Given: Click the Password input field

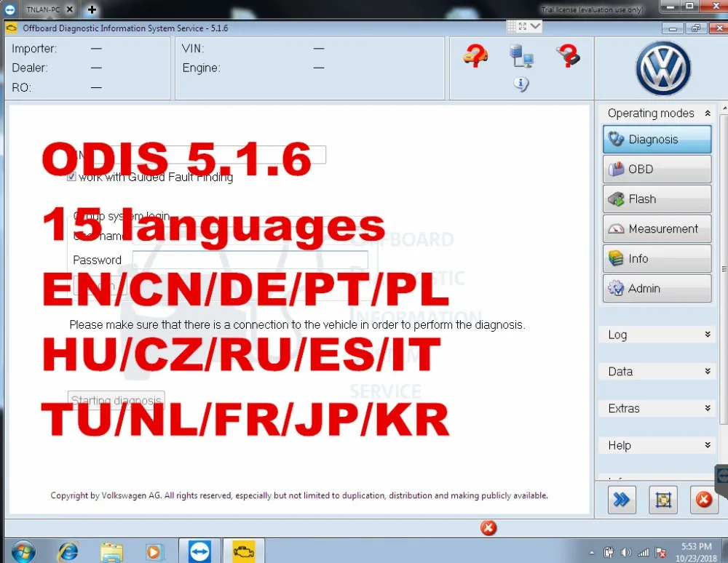Looking at the screenshot, I should (x=250, y=260).
